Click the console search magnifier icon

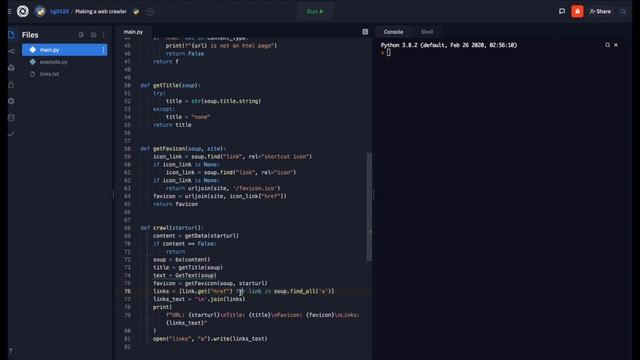[x=607, y=45]
